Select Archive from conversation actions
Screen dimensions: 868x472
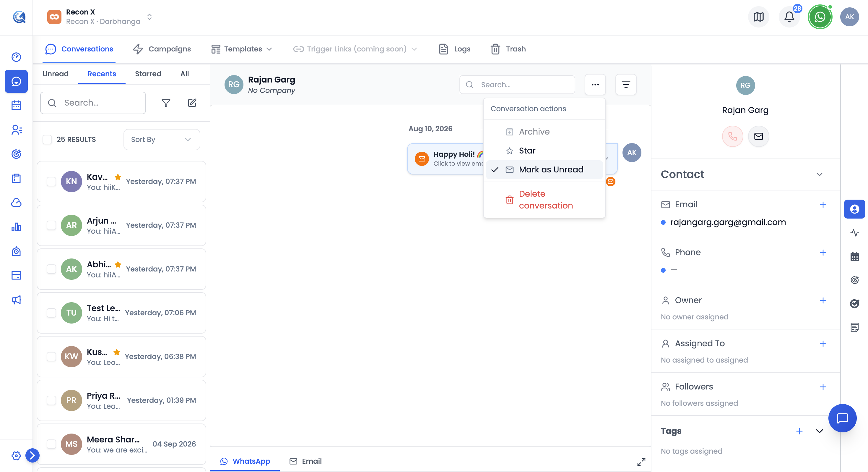(x=544, y=132)
